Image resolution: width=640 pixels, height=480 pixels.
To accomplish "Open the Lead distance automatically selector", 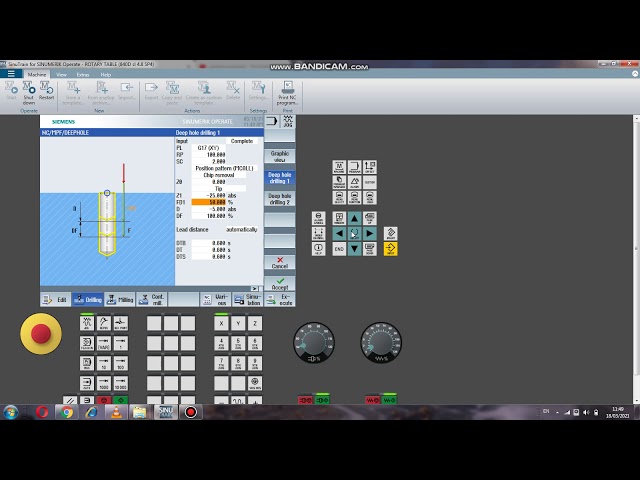I will pos(242,229).
